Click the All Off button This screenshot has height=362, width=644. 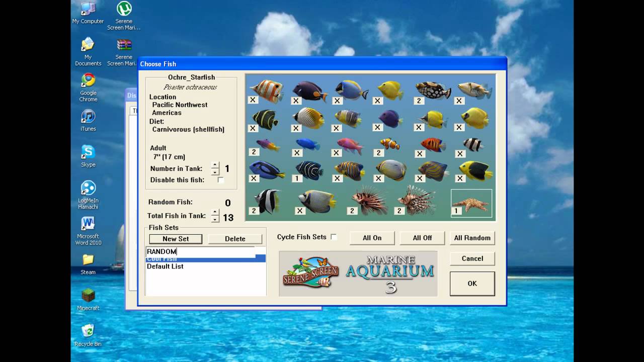[422, 238]
